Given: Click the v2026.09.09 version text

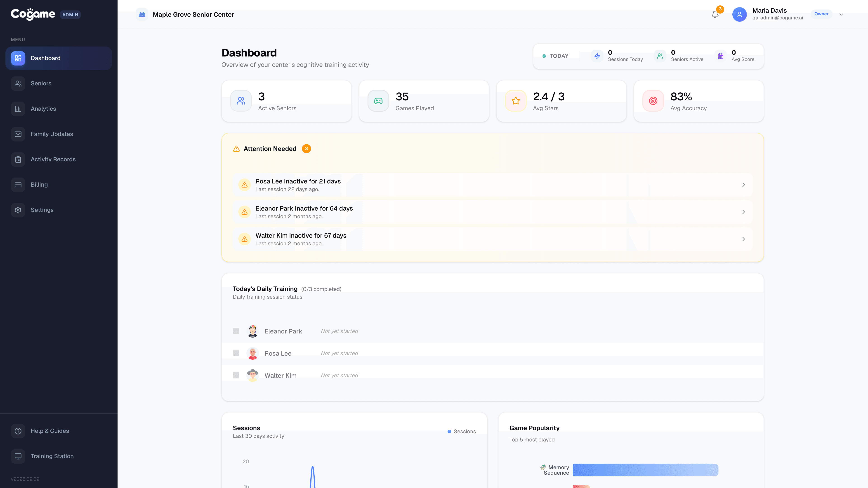Looking at the screenshot, I should pyautogui.click(x=25, y=479).
